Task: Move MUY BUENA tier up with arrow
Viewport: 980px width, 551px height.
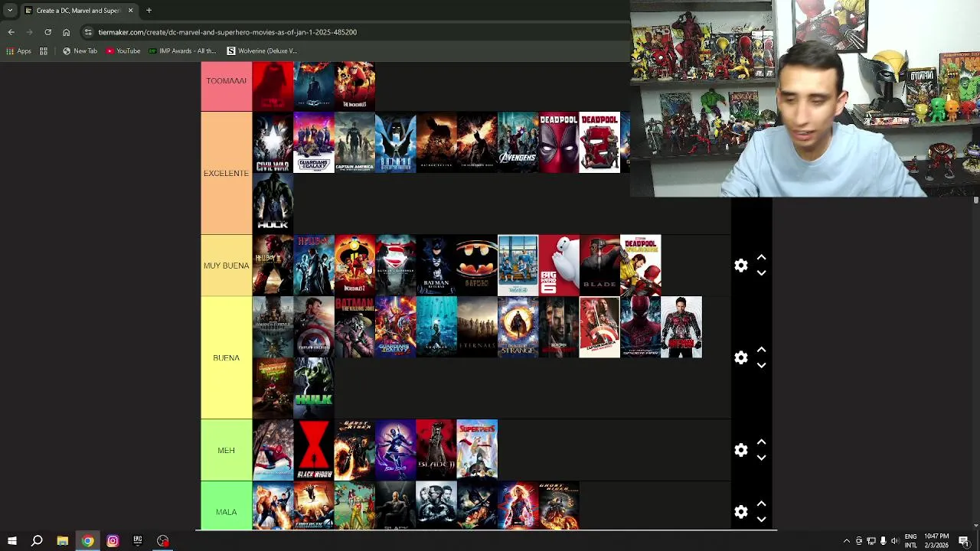Action: coord(761,258)
